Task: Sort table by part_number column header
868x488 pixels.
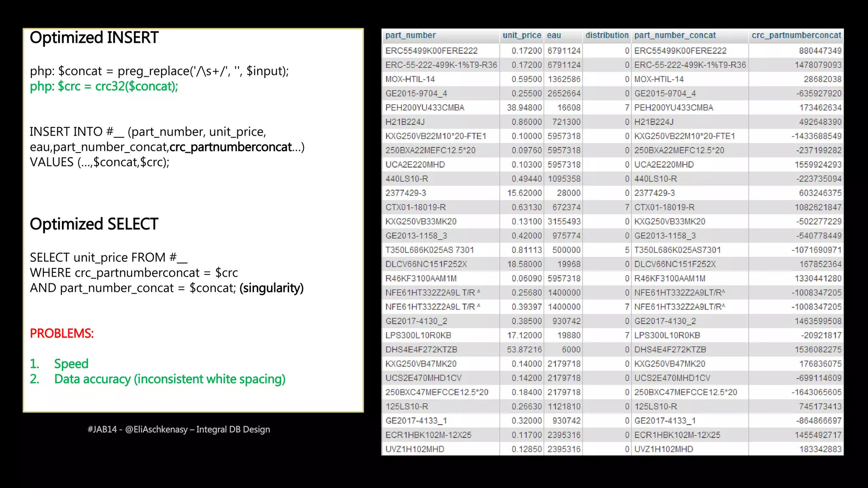Action: click(x=410, y=35)
